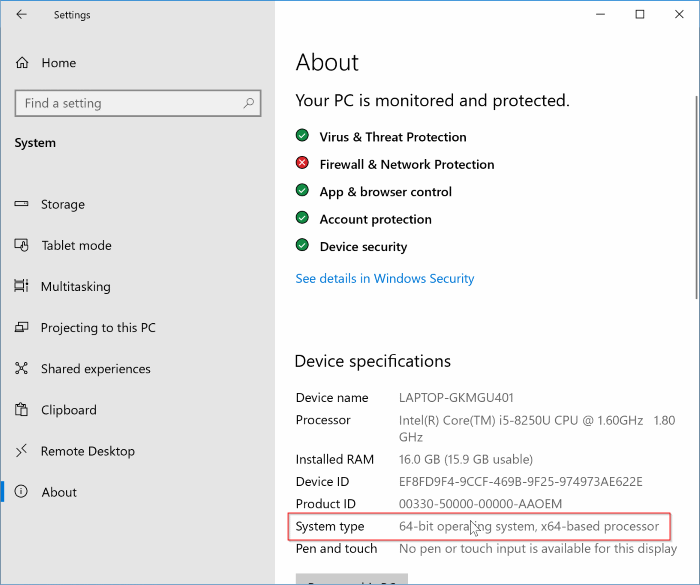Select the Clipboard icon
This screenshot has width=700, height=585.
[x=21, y=410]
